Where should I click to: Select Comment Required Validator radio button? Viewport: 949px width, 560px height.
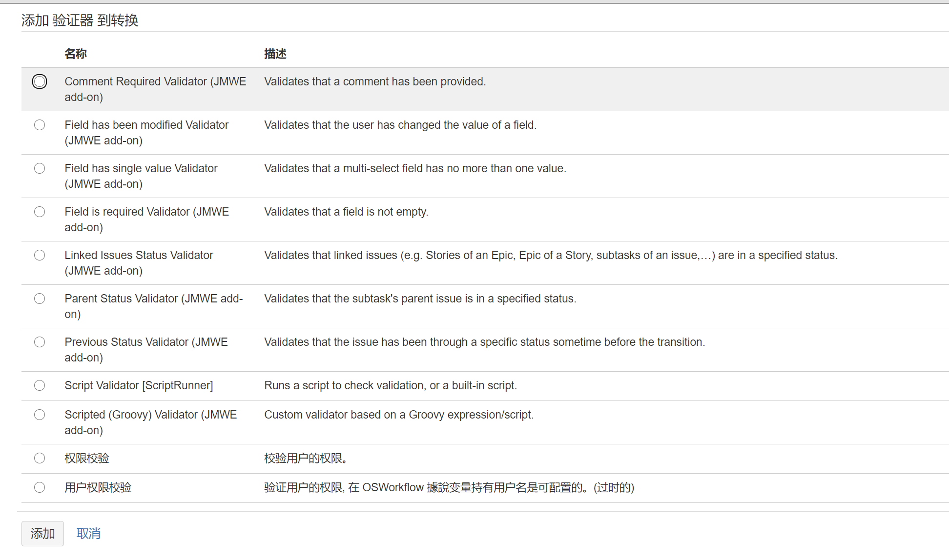point(40,81)
